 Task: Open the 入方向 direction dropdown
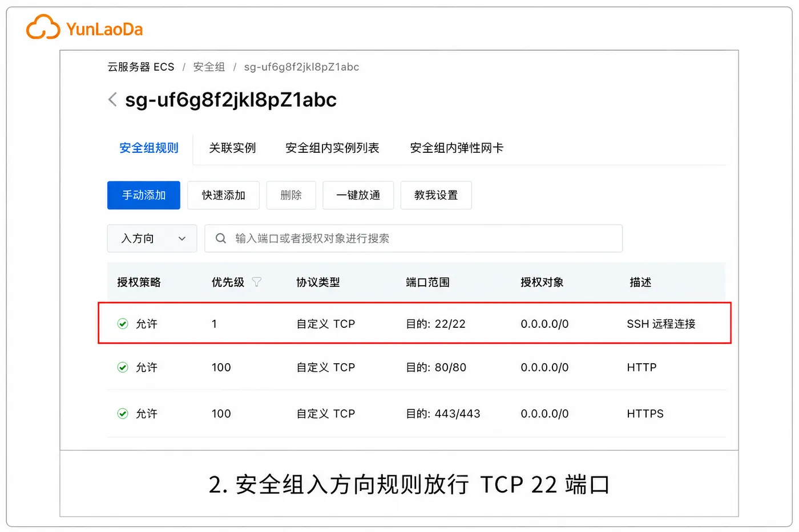[x=152, y=238]
